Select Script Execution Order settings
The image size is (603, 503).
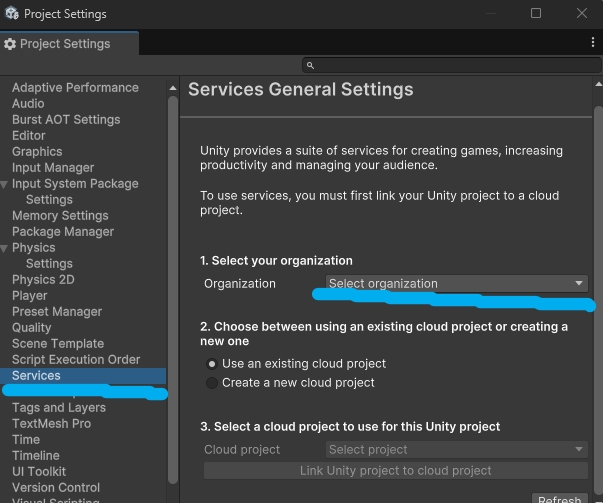(76, 360)
